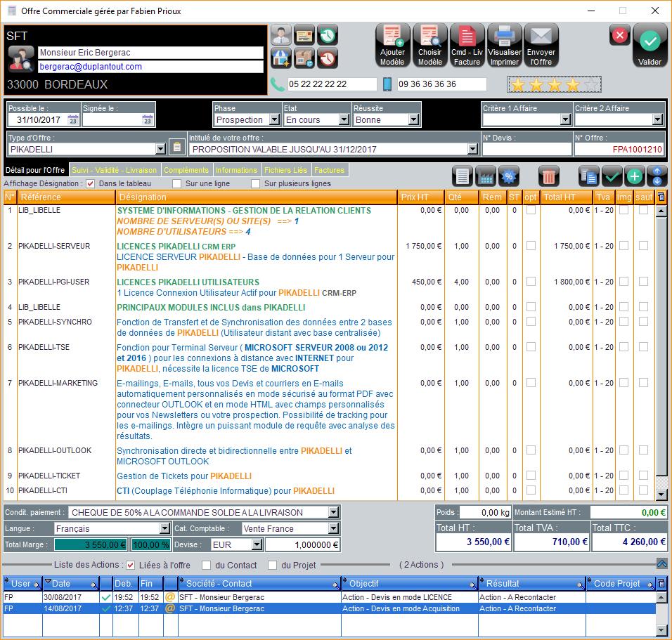The height and width of the screenshot is (640, 672).
Task: Click the green plus add line icon
Action: coord(635,176)
